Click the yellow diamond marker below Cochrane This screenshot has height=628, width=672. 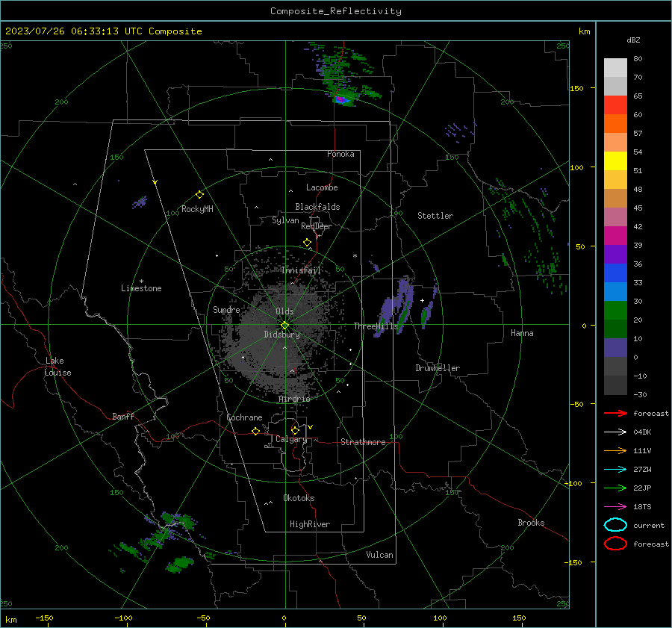coord(255,432)
